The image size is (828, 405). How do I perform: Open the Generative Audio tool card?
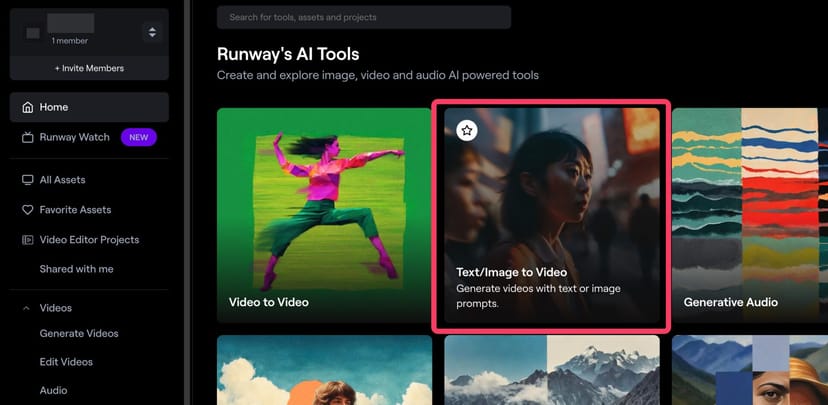[x=749, y=214]
